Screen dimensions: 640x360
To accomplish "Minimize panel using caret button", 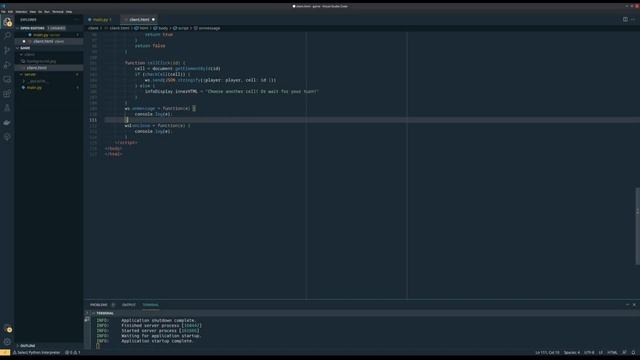I will 627,304.
